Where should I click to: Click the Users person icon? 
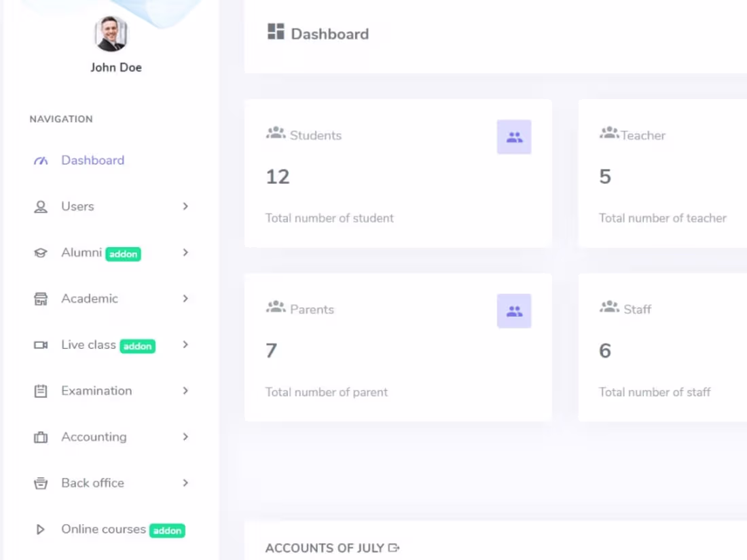[41, 206]
